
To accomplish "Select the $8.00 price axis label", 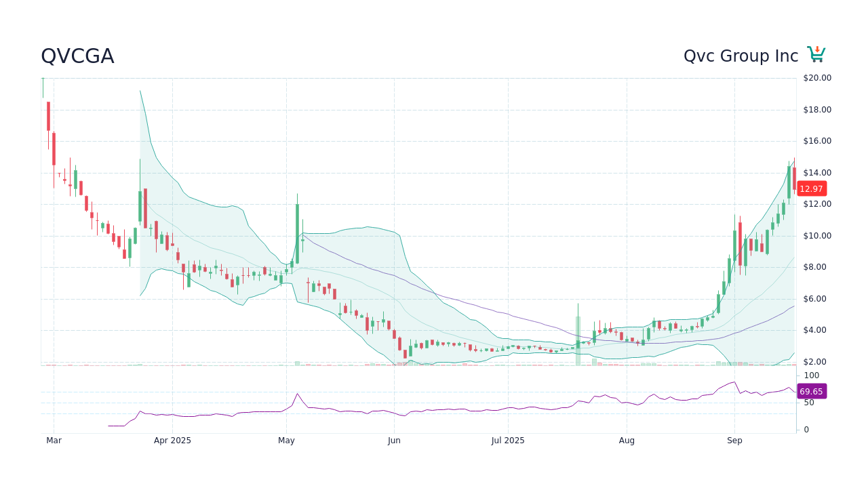I will [814, 267].
